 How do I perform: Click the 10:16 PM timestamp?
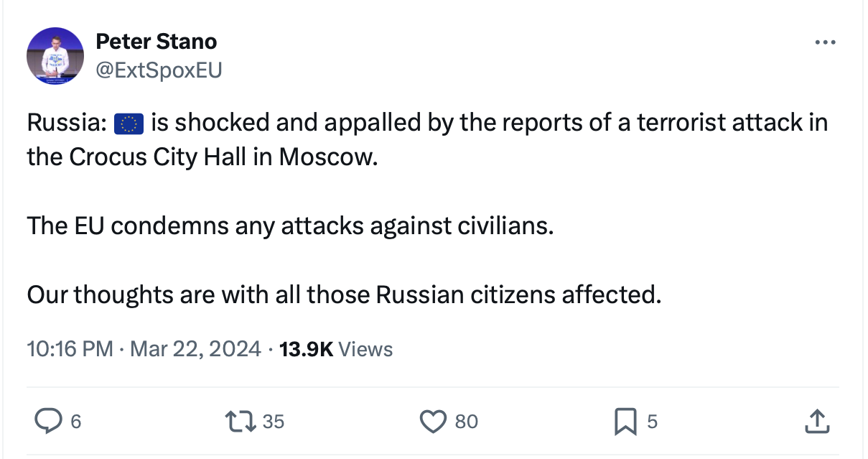point(70,349)
